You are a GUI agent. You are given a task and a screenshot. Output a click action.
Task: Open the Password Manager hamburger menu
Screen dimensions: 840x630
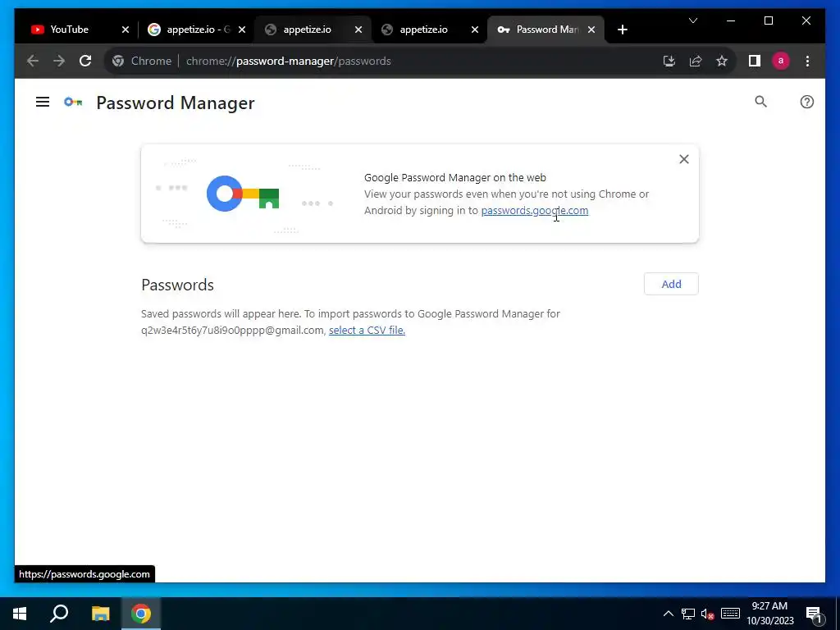click(43, 102)
